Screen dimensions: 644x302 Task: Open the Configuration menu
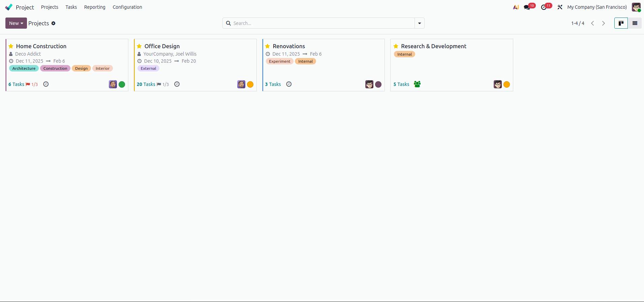tap(127, 7)
